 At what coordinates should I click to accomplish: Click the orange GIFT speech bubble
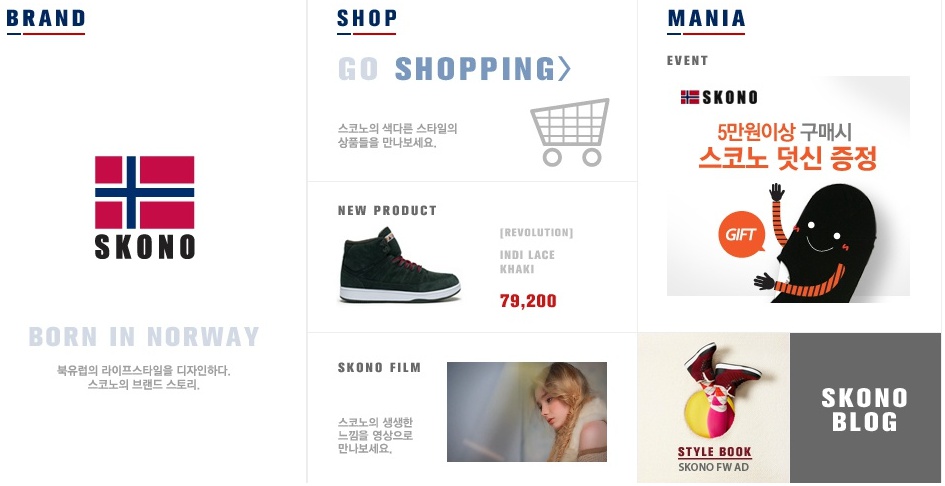741,234
